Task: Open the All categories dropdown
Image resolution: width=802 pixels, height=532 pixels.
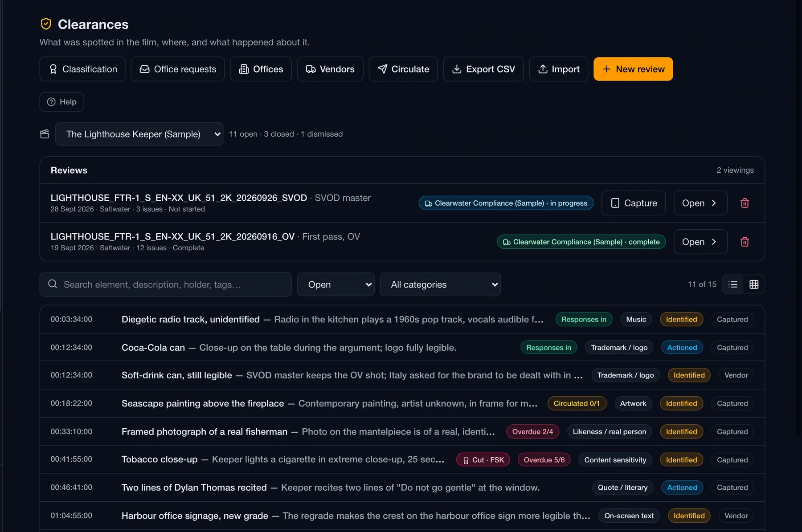Action: 440,284
